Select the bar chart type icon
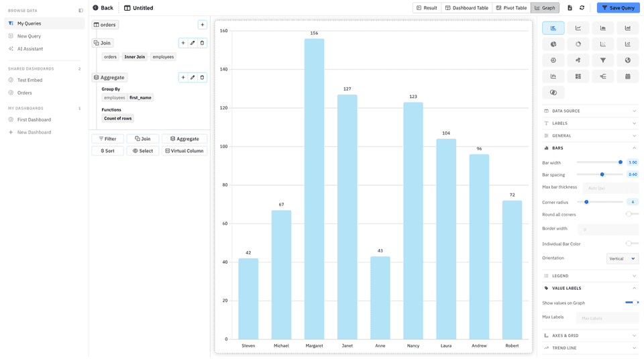This screenshot has height=359, width=644. 553,28
